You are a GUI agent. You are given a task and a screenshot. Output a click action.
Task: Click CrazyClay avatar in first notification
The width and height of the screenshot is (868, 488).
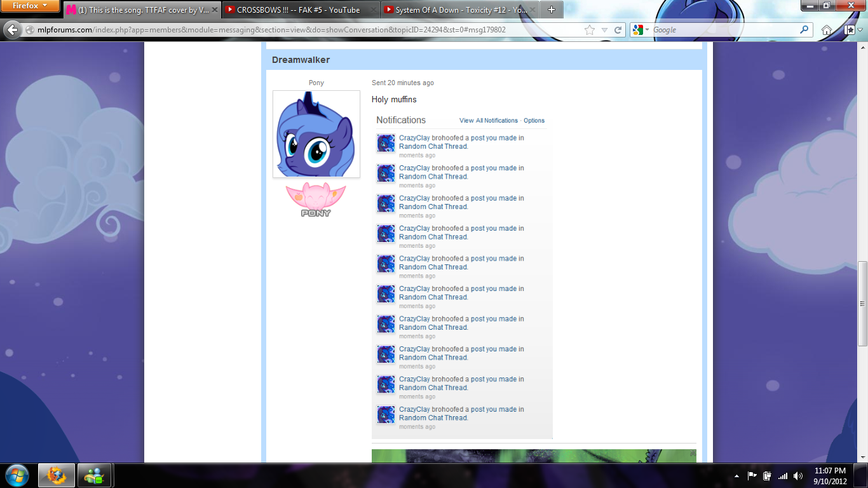click(386, 143)
